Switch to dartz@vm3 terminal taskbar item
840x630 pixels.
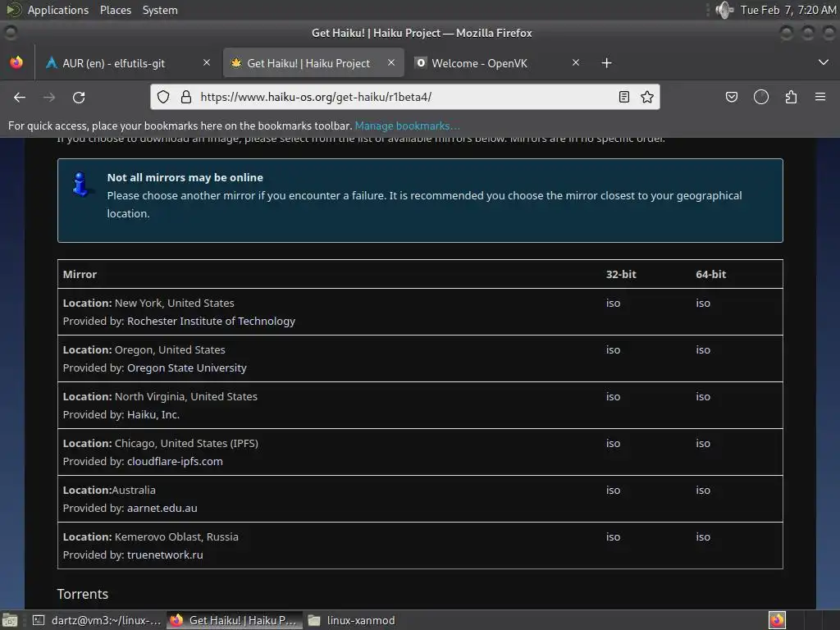tap(97, 620)
